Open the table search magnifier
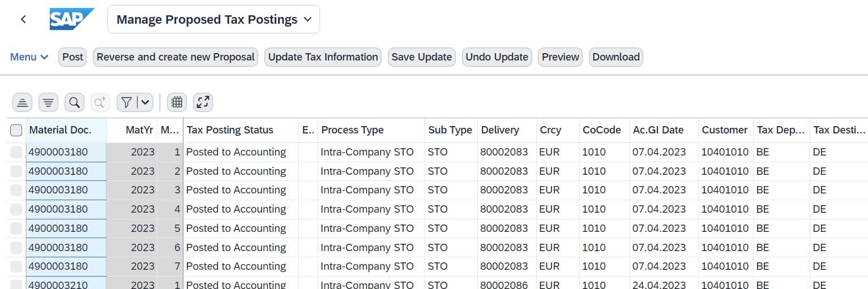Image resolution: width=868 pixels, height=289 pixels. 74,102
